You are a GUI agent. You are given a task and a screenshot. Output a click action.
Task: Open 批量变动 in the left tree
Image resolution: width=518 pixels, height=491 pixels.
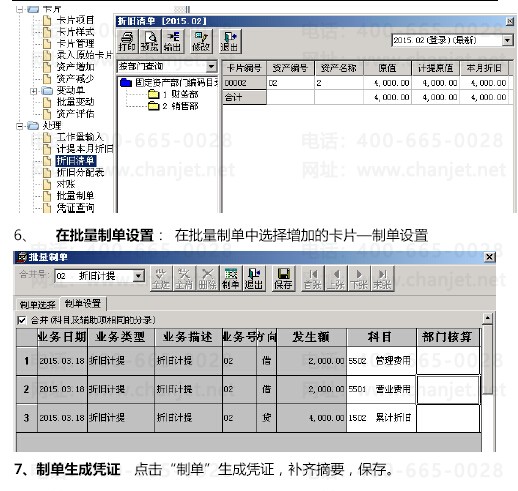click(x=75, y=102)
